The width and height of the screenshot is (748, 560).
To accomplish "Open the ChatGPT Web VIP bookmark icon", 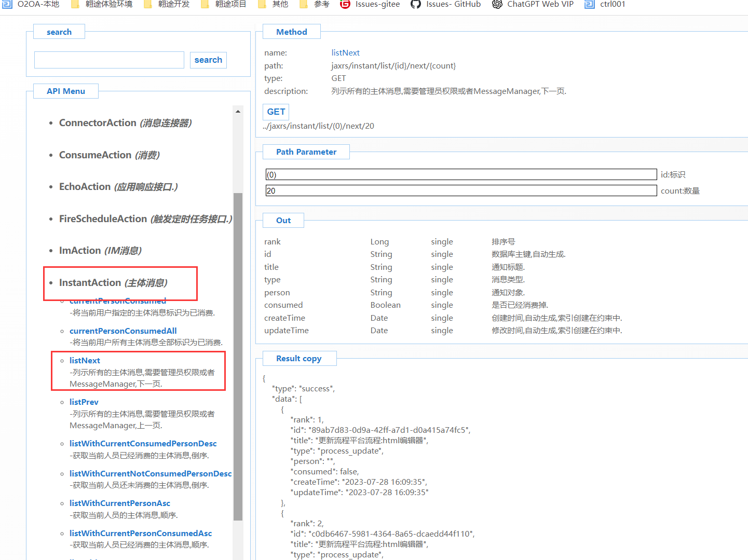I will pos(497,4).
